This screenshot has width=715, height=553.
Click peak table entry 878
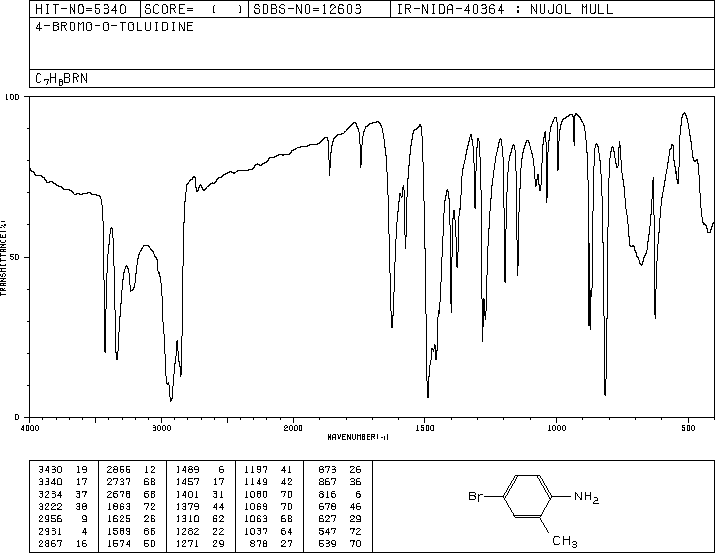(x=259, y=543)
